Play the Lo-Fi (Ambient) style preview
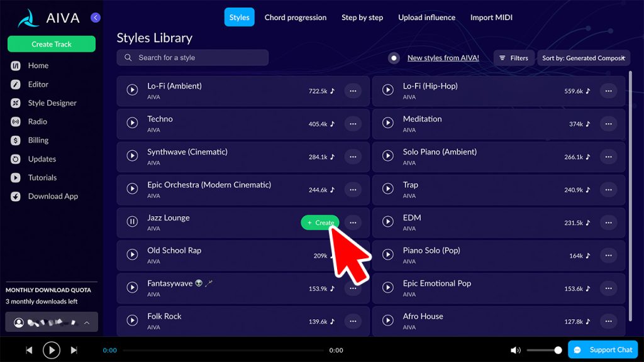 (132, 90)
